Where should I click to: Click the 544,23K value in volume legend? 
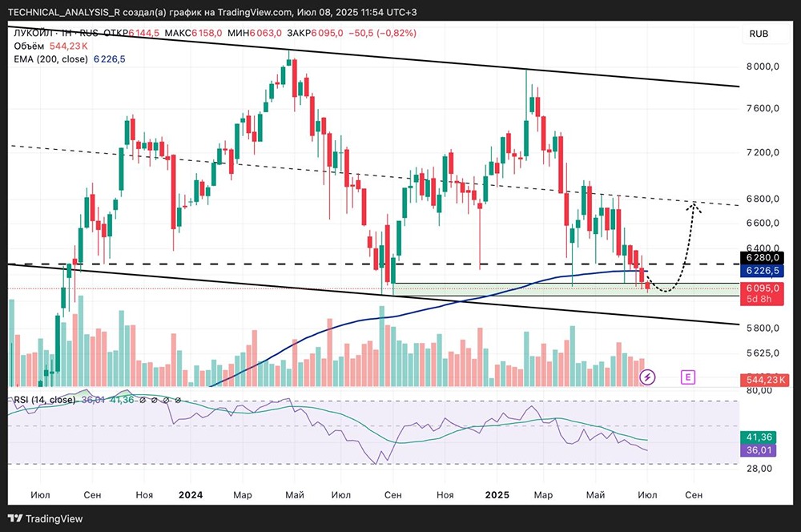68,46
